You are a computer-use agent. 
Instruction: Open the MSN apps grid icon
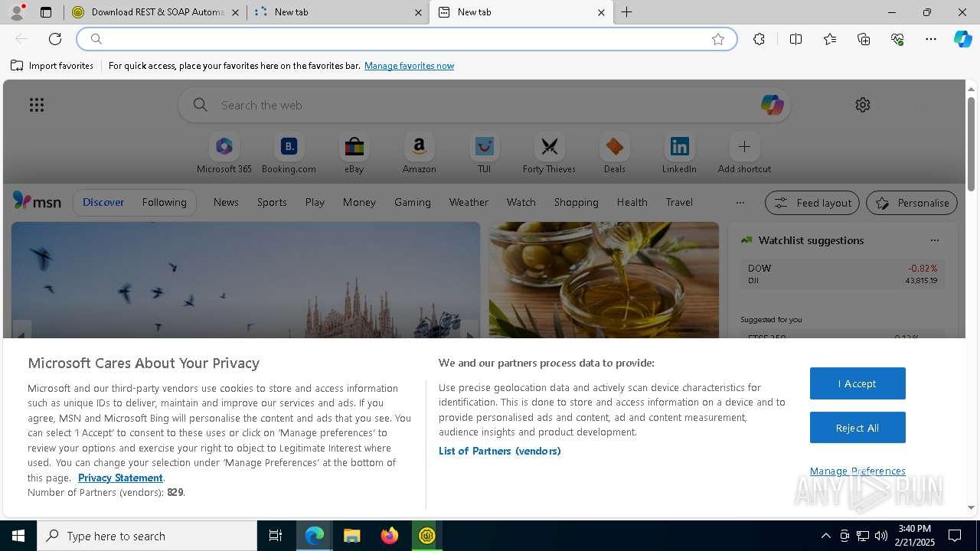coord(37,105)
